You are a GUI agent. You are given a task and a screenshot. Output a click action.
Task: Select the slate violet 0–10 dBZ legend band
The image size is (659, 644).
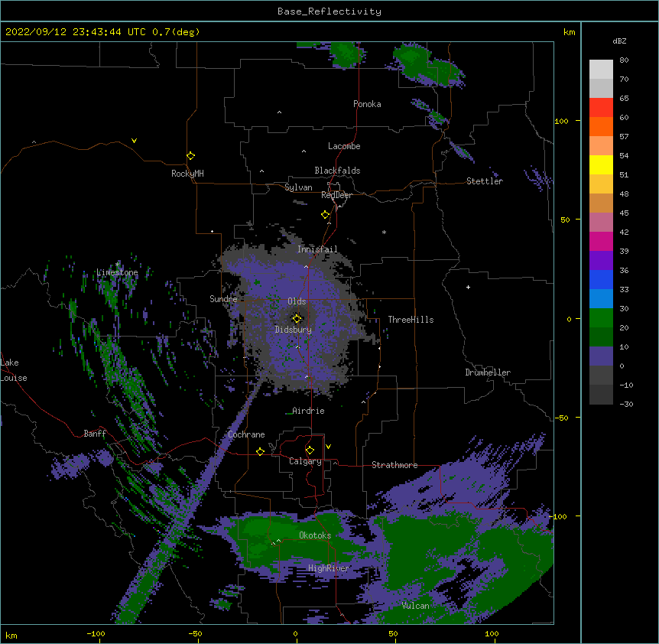(x=601, y=356)
